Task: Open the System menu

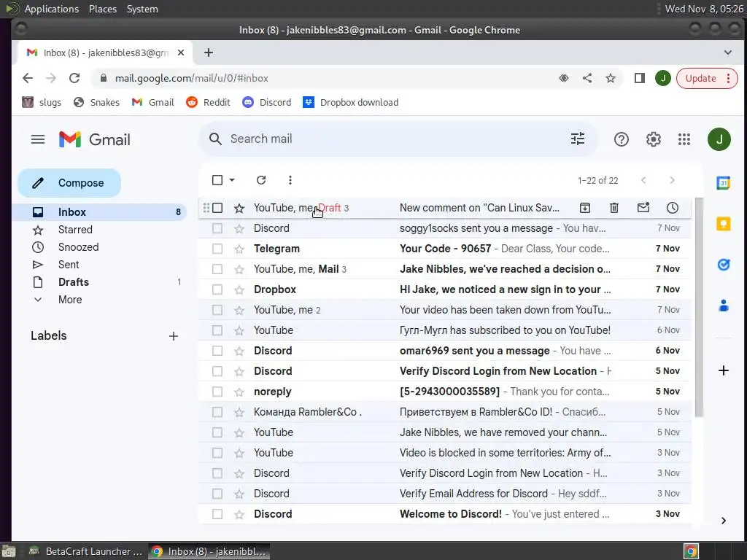Action: pyautogui.click(x=142, y=9)
